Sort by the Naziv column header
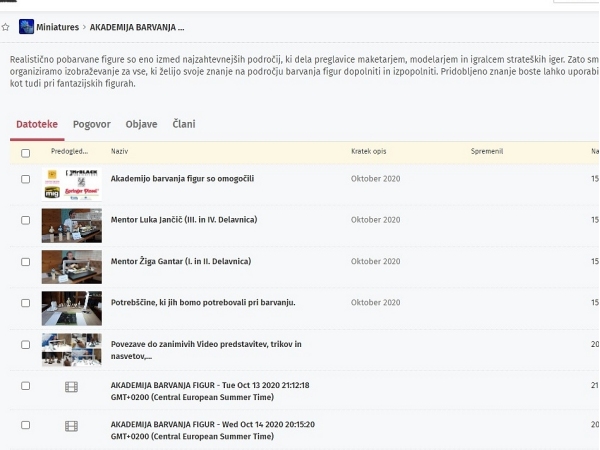This screenshot has height=450, width=600. [x=120, y=152]
